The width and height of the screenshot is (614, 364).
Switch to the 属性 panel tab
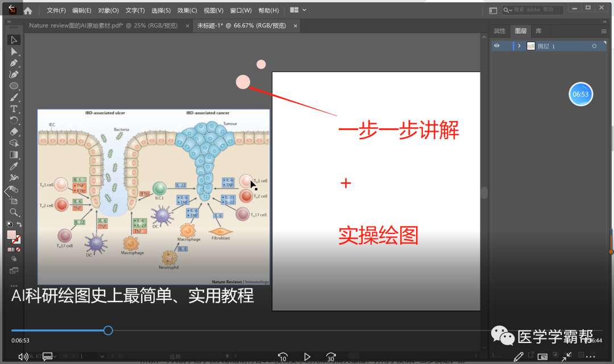(500, 31)
